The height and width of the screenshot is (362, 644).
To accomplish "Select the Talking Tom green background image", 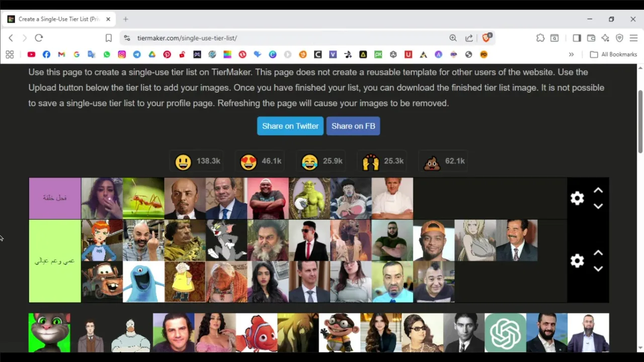I will click(49, 333).
